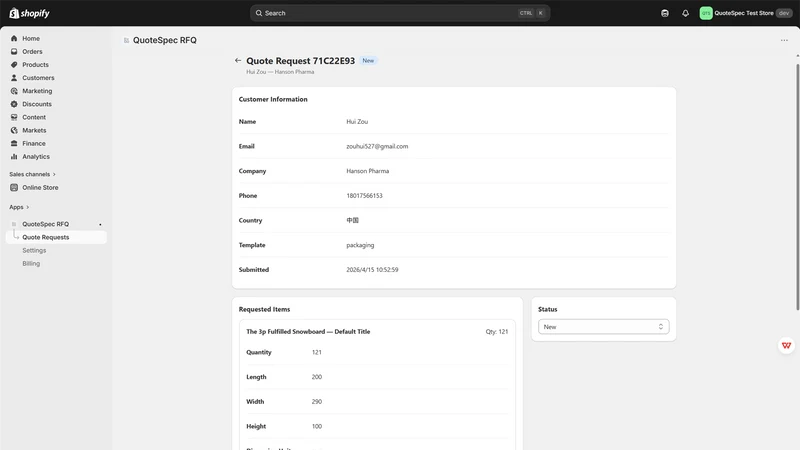
Task: Click the Marketing link
Action: pyautogui.click(x=37, y=91)
